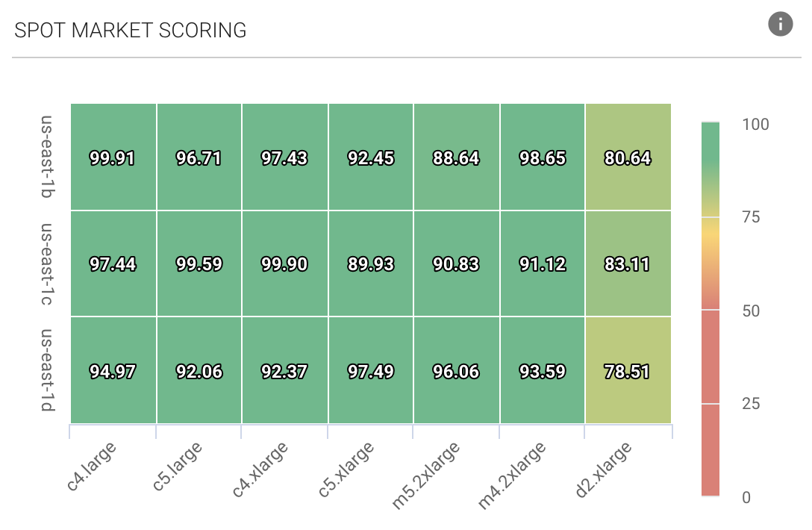Click the red section of the color scale
812x530 pixels.
(710, 403)
